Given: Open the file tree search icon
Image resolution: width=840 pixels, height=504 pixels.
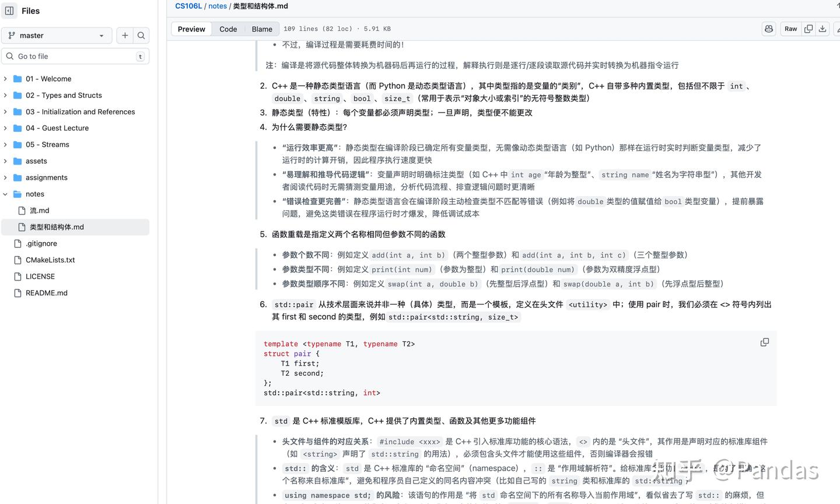Looking at the screenshot, I should click(x=141, y=35).
